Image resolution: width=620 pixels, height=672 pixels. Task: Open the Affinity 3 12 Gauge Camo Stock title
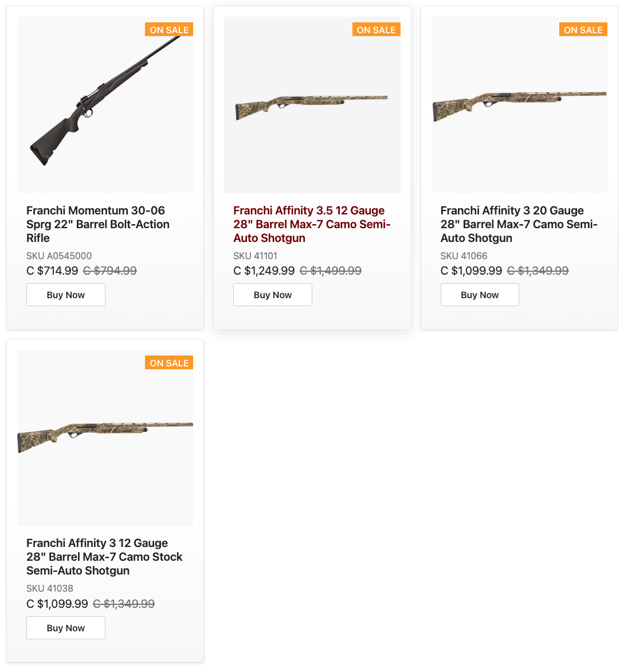coord(104,557)
